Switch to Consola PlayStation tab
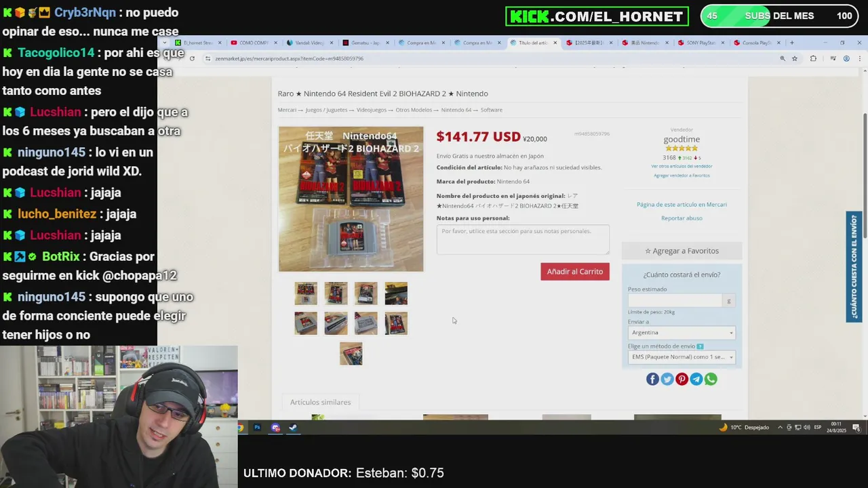The width and height of the screenshot is (868, 488). point(757,43)
